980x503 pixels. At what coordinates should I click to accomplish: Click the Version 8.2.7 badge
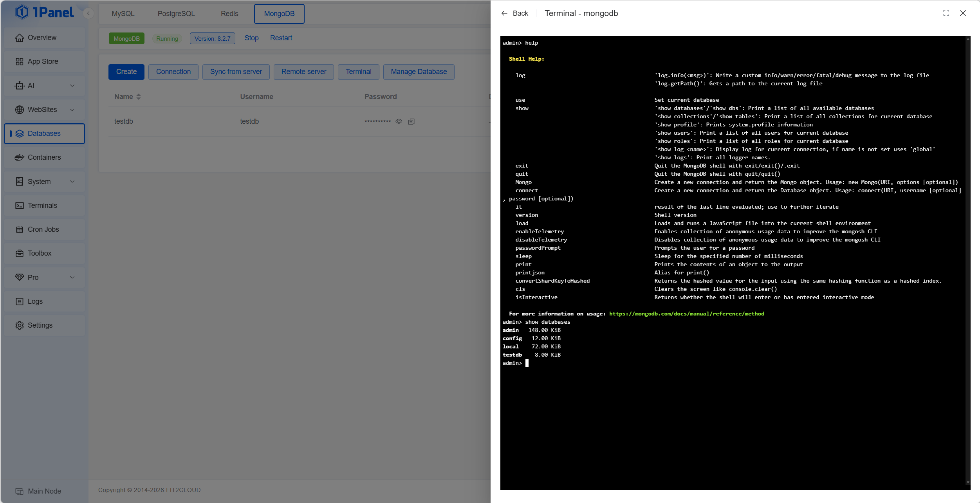pyautogui.click(x=213, y=38)
